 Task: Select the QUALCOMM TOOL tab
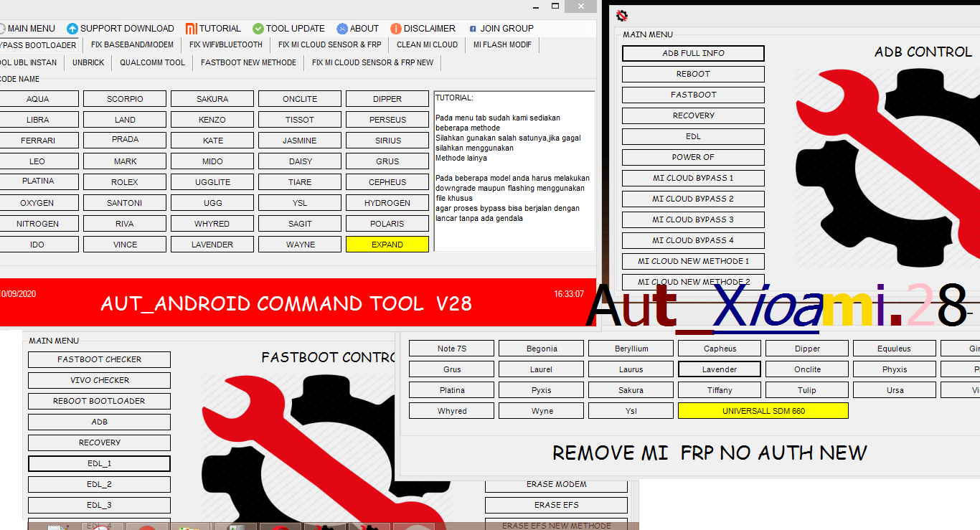(153, 63)
